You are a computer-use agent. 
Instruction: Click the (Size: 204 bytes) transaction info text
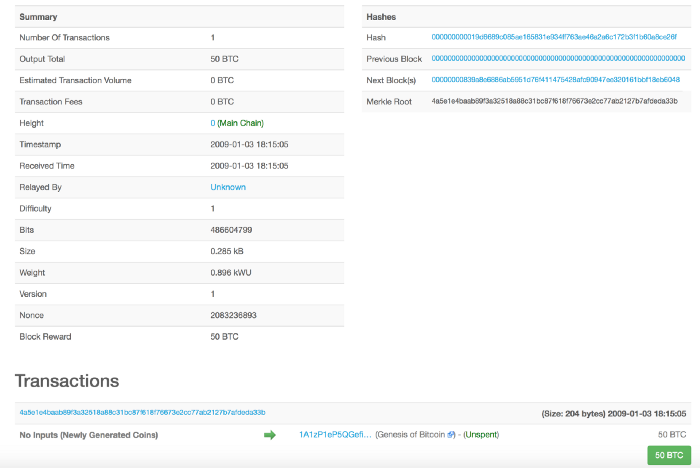click(x=573, y=414)
